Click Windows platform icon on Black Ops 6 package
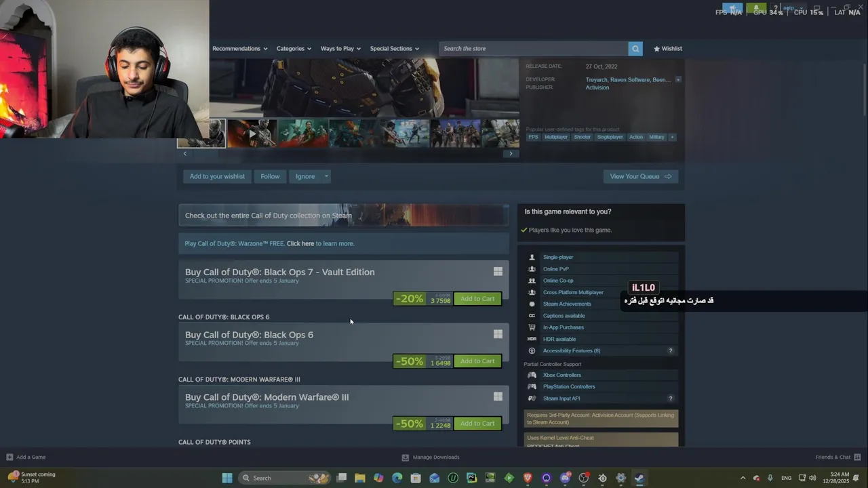Image resolution: width=868 pixels, height=488 pixels. pos(498,334)
